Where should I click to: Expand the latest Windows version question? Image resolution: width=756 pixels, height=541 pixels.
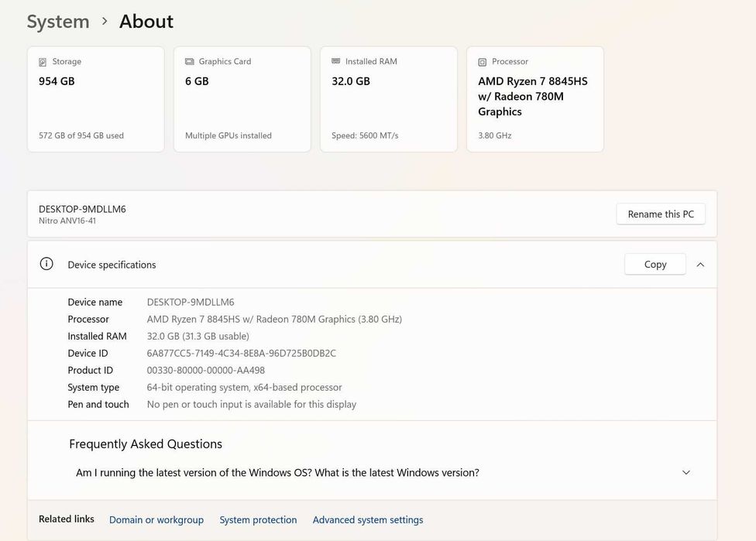(x=686, y=472)
